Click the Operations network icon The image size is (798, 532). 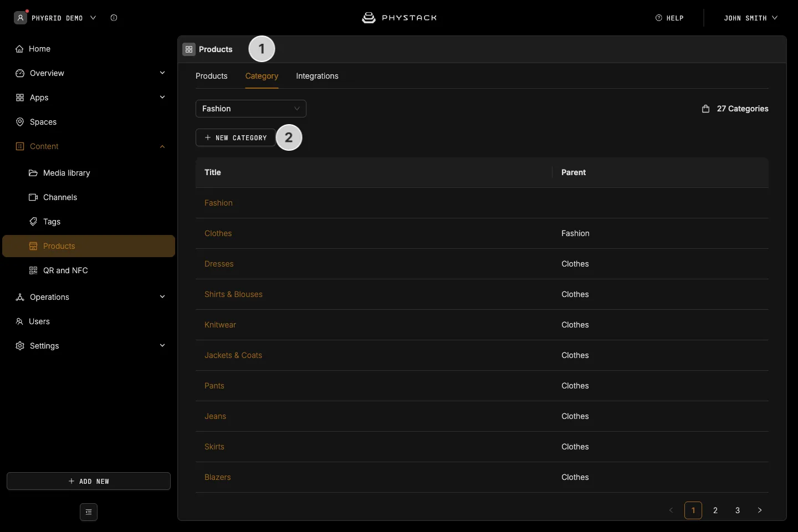(x=20, y=297)
